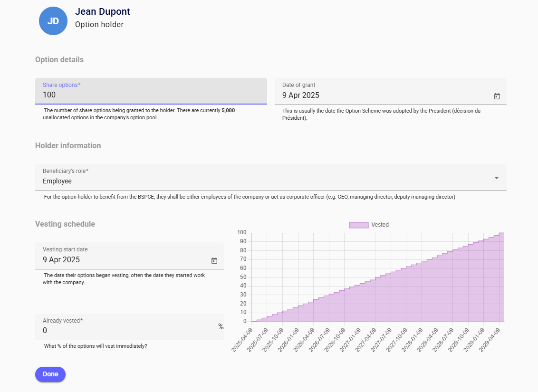
Task: Toggle the Vested legend label in chart
Action: click(380, 225)
